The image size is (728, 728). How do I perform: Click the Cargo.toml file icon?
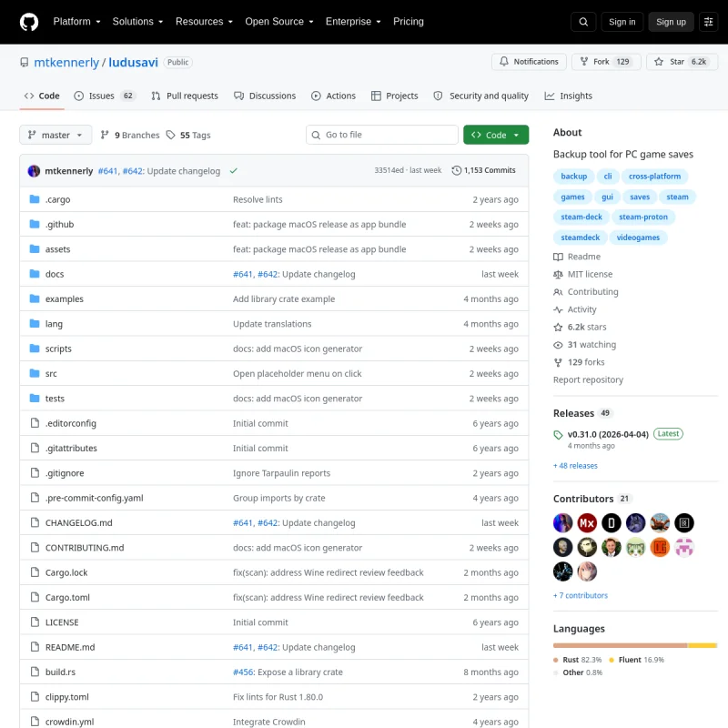[x=35, y=597]
